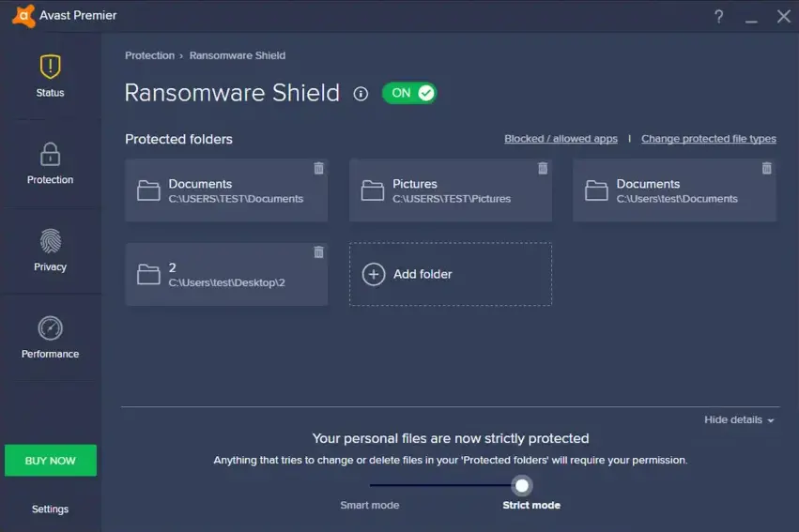Open Change protected file types link
This screenshot has height=532, width=799.
[708, 139]
